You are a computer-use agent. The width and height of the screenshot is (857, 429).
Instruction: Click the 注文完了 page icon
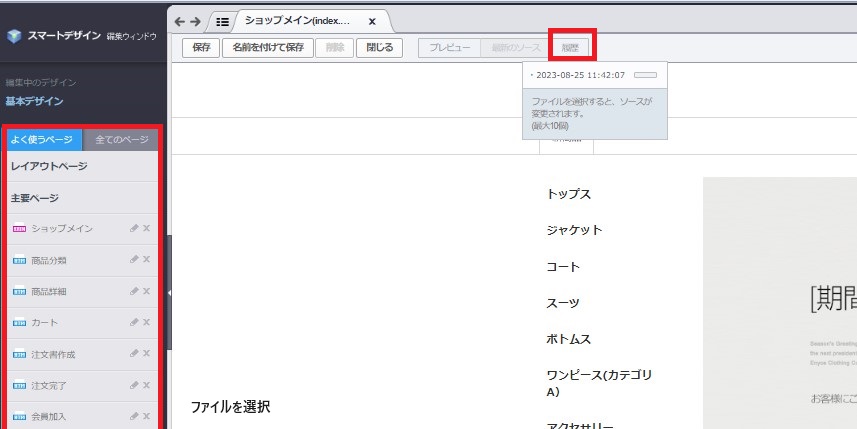pyautogui.click(x=19, y=386)
